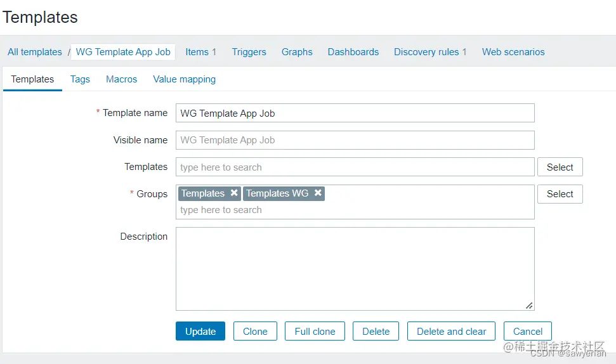Click the Update button

pyautogui.click(x=200, y=331)
